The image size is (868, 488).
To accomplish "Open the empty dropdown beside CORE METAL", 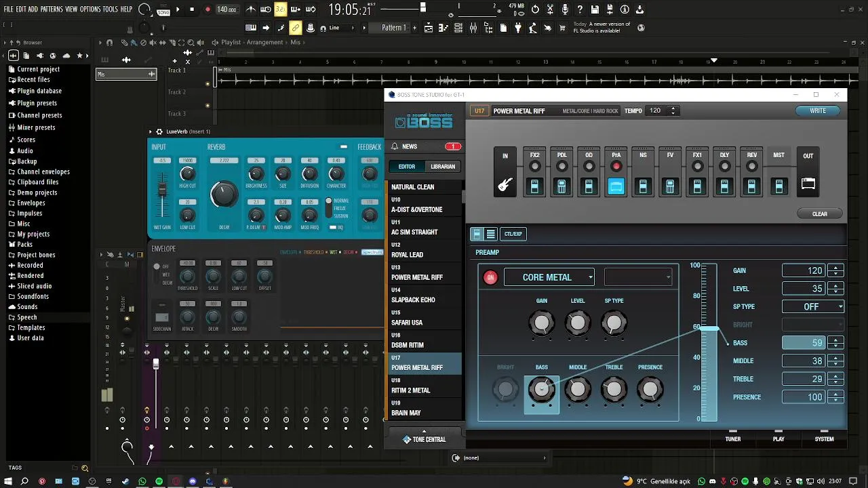I will pos(637,277).
